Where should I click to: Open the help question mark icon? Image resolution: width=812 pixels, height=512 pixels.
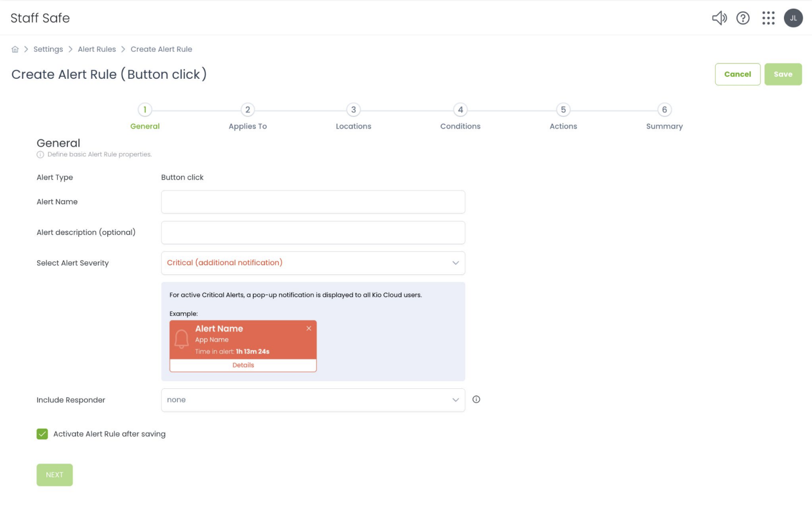(x=743, y=18)
